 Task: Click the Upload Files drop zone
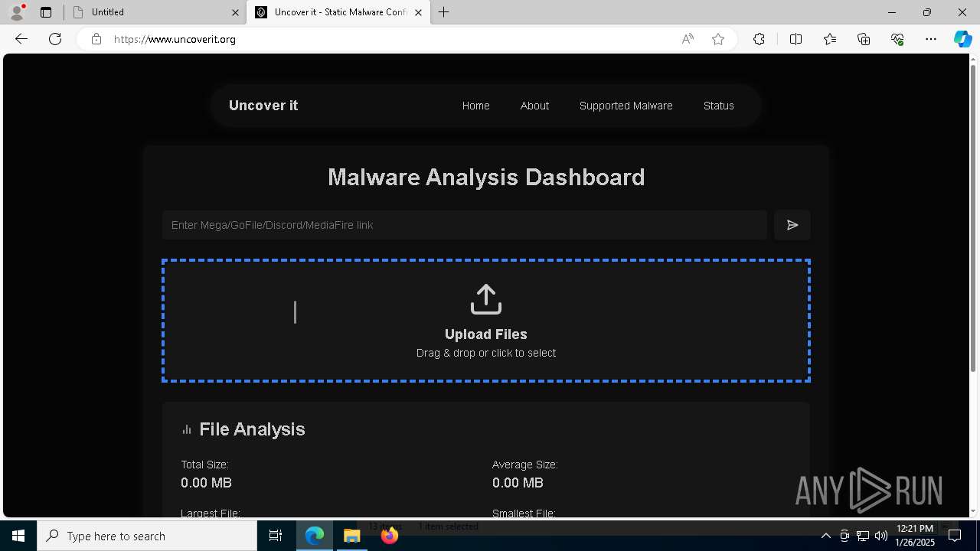point(486,321)
